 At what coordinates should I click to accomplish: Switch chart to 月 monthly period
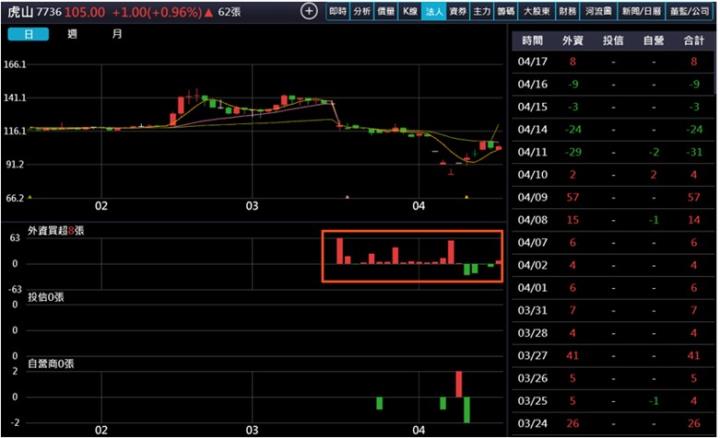(117, 34)
